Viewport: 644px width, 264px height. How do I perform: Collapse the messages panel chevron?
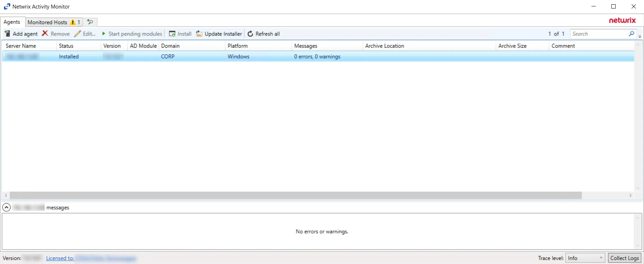click(x=6, y=208)
